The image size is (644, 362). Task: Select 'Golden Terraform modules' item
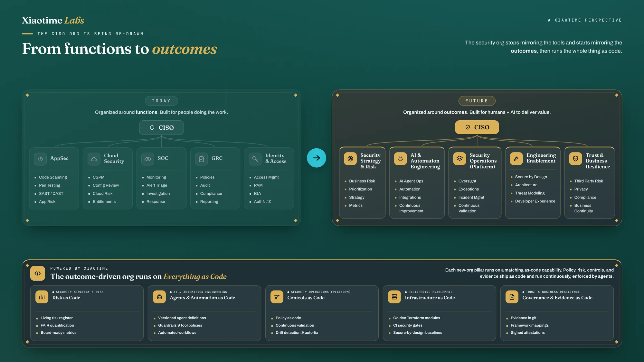tap(417, 318)
